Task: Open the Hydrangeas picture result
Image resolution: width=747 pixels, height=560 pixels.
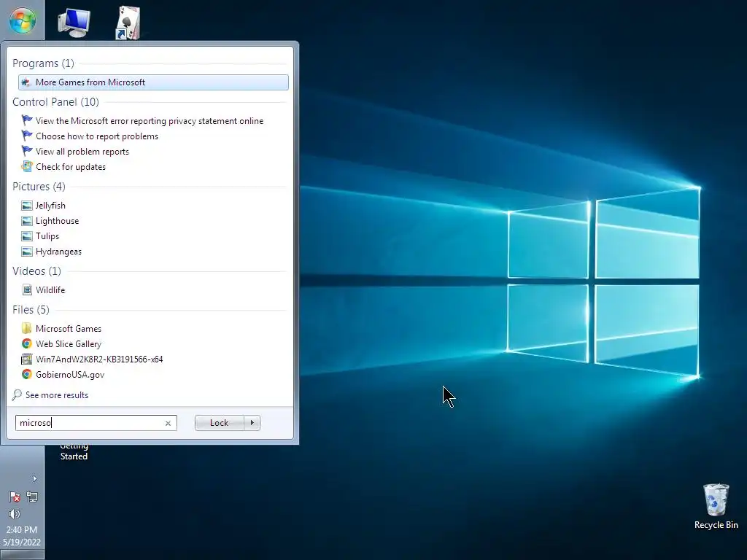Action: pos(58,252)
